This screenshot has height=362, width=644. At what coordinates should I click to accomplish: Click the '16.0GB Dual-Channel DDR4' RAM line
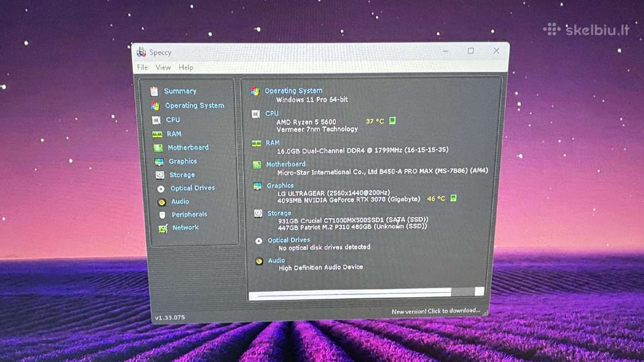coord(363,150)
